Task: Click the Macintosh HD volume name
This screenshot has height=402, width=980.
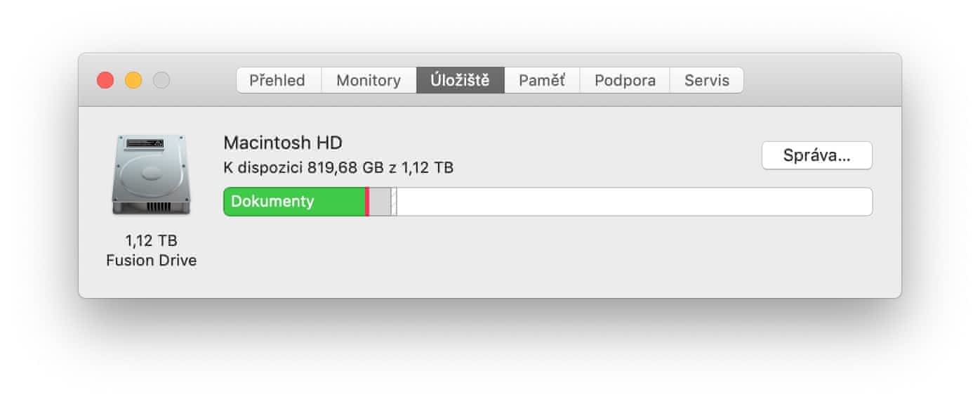Action: click(x=283, y=143)
